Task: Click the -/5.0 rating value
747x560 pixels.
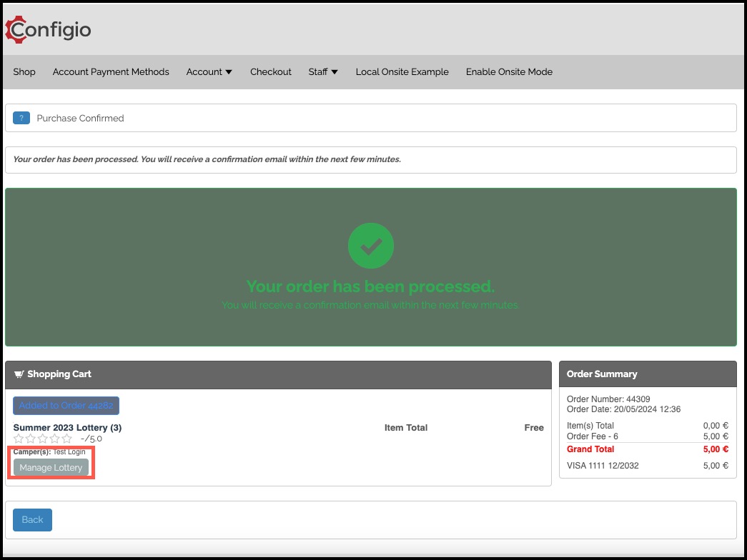Action: pos(91,439)
